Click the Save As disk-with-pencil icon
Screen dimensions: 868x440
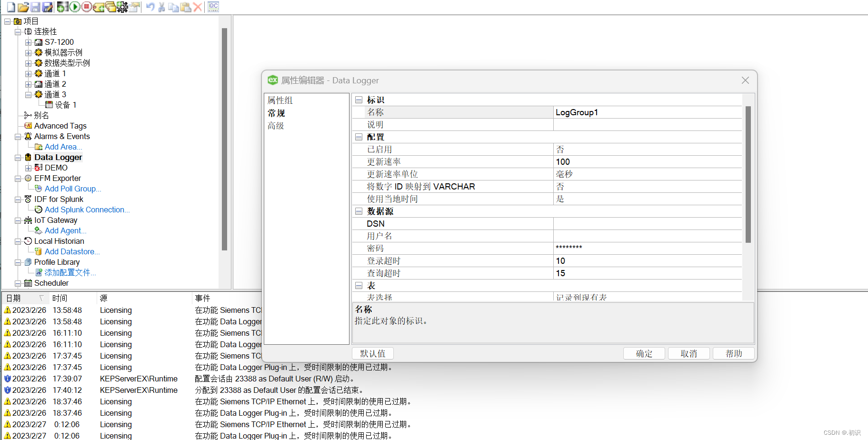point(47,7)
